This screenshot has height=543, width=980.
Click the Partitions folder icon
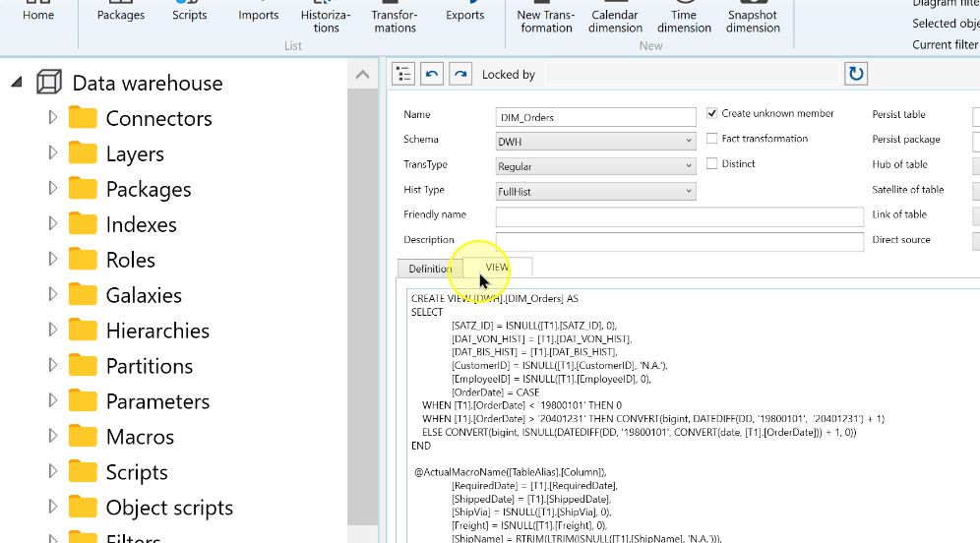point(83,366)
